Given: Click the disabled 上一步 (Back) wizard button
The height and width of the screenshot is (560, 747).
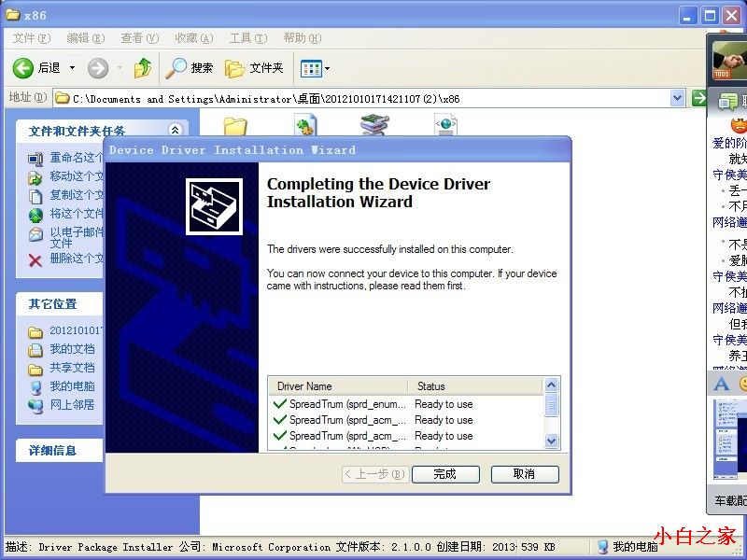Looking at the screenshot, I should (375, 474).
